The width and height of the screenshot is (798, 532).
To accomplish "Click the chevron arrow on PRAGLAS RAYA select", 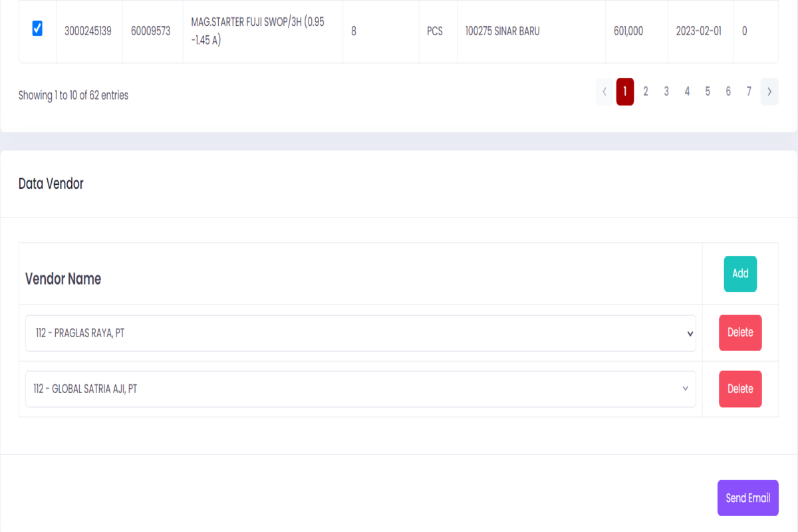I will click(x=690, y=334).
